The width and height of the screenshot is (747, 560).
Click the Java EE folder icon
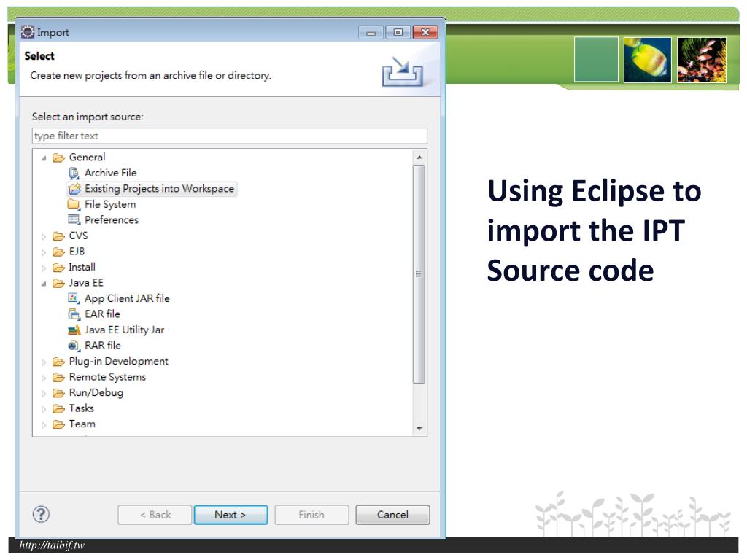pyautogui.click(x=58, y=284)
